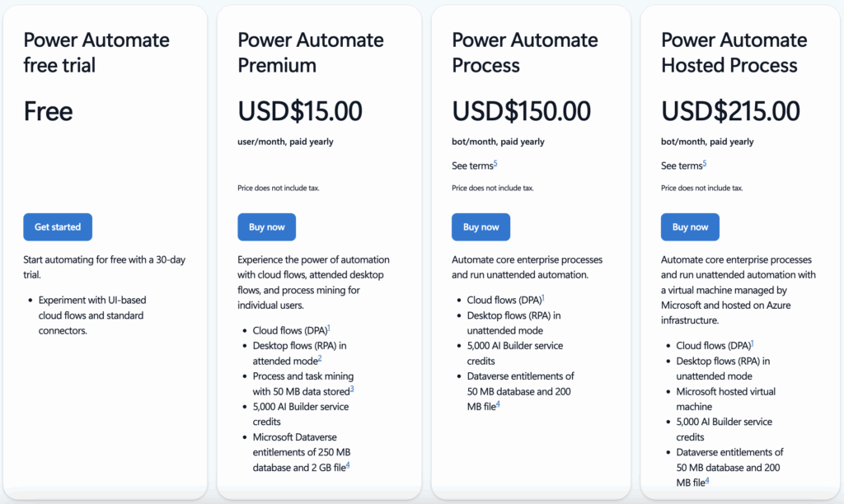
Task: Click footnote 2 next to attended mode
Action: [x=320, y=359]
